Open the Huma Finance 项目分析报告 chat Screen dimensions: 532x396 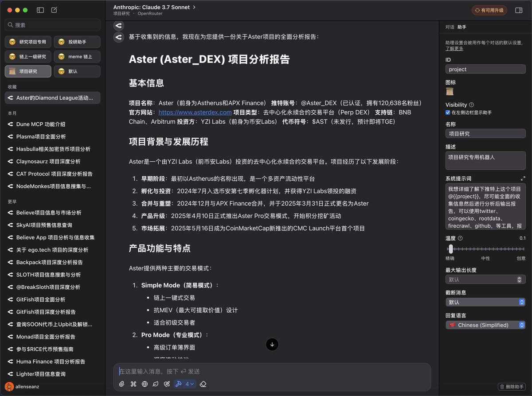coord(53,361)
